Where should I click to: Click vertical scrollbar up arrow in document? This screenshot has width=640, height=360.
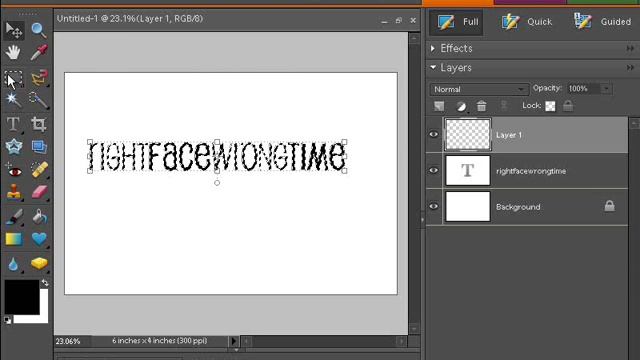tap(414, 39)
